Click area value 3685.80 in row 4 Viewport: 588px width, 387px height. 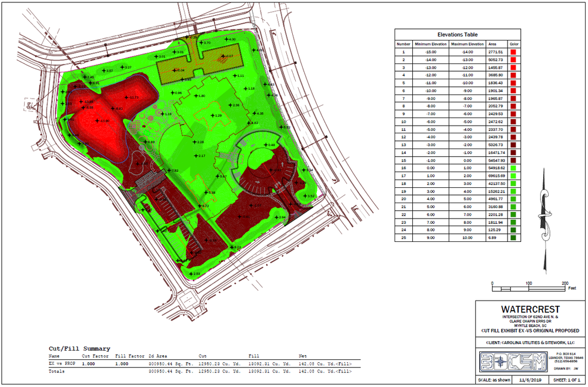(495, 75)
